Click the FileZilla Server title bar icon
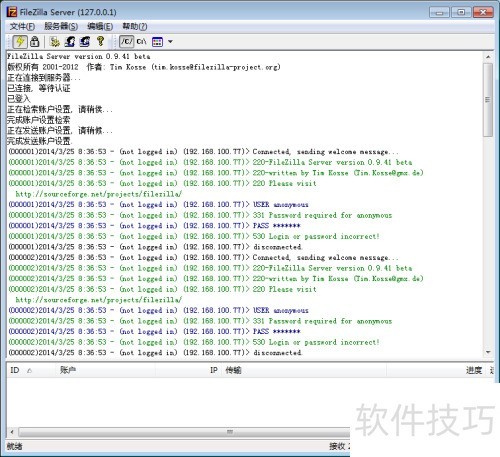500x457 pixels. 12,12
